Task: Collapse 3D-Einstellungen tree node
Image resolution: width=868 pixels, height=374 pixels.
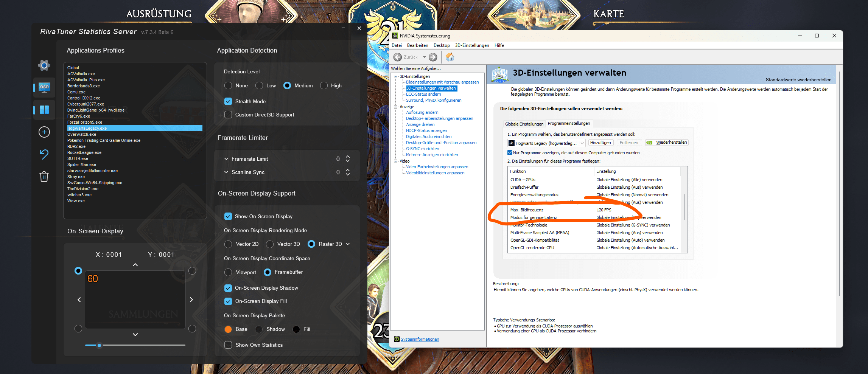Action: point(396,76)
